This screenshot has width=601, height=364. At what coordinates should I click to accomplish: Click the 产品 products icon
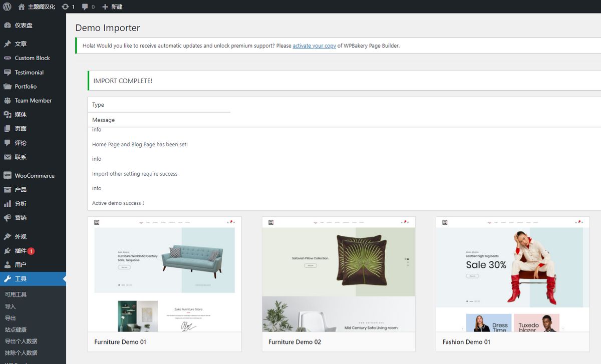click(8, 190)
